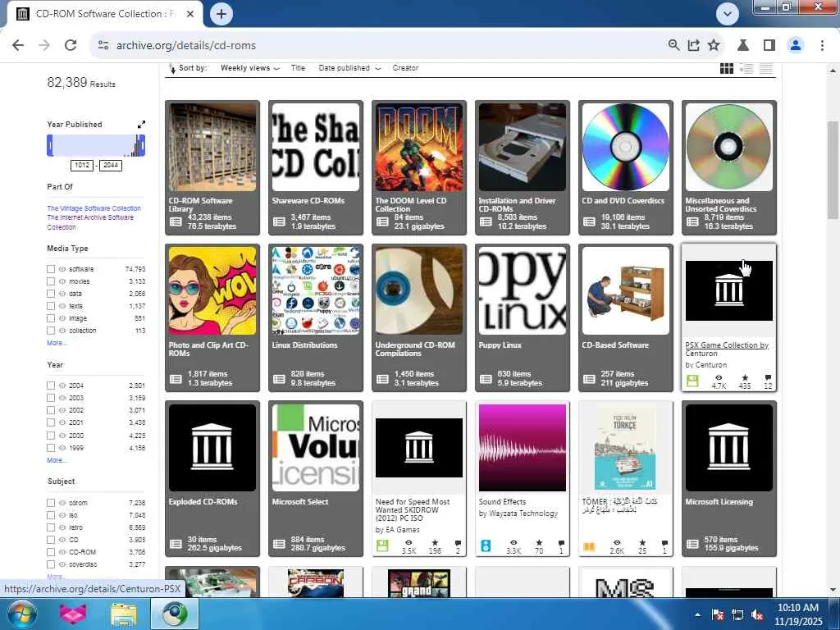
Task: Open the Sound Effects item title
Action: (x=502, y=502)
